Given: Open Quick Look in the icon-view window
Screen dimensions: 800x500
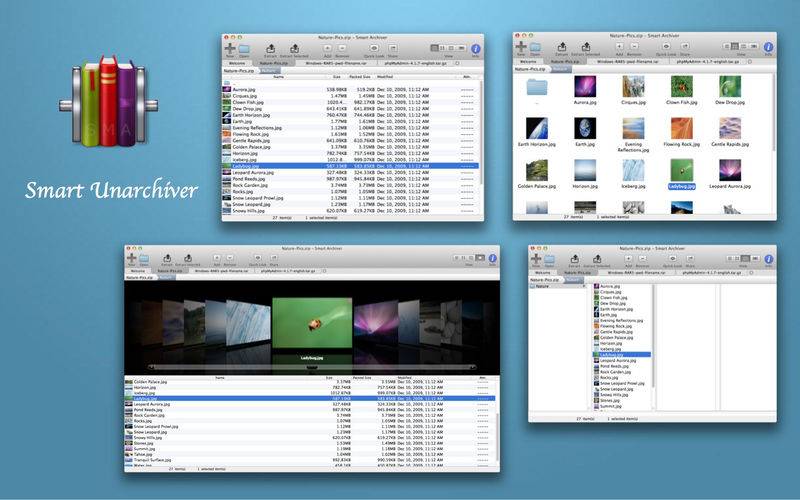Looking at the screenshot, I should pos(666,46).
